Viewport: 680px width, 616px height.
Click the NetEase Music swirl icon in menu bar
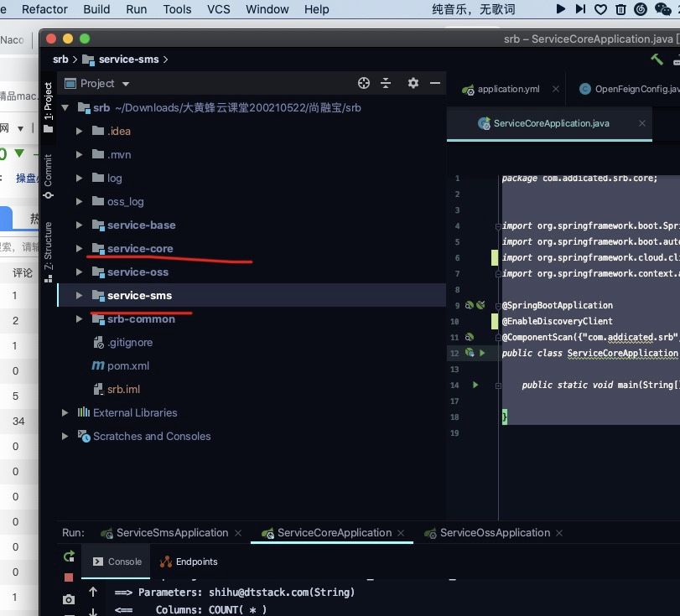tap(641, 9)
